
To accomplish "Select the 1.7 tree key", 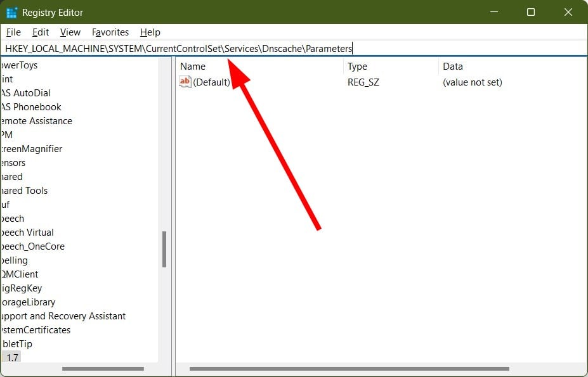I will click(12, 357).
